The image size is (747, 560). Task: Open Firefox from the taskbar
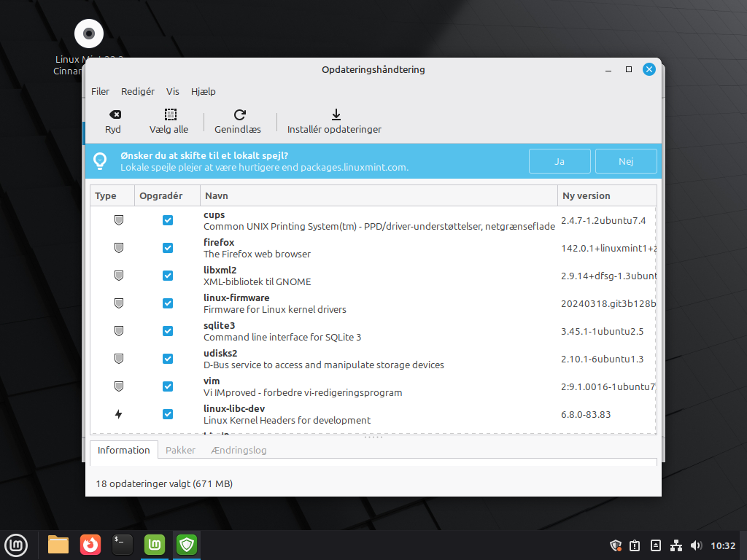tap(90, 544)
